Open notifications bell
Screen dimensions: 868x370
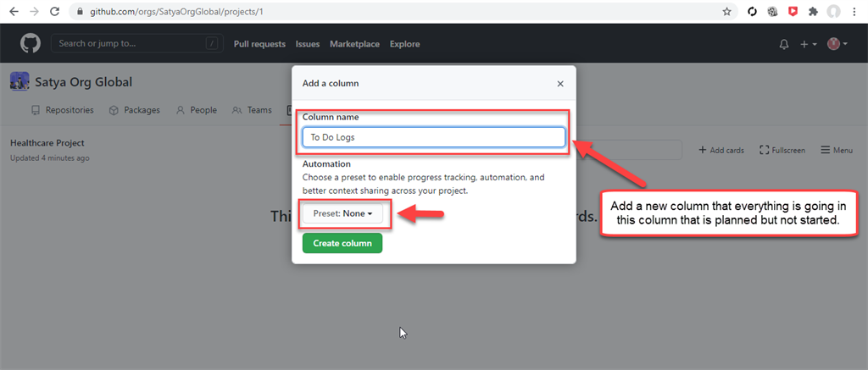pos(784,44)
